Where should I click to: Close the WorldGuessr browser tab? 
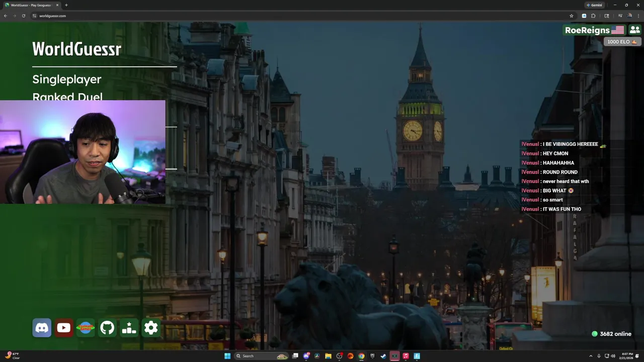point(57,5)
